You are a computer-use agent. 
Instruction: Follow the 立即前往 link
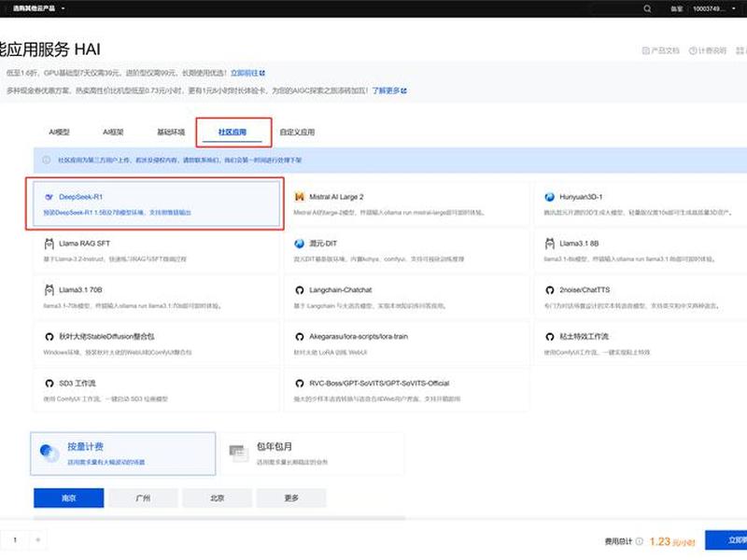(x=247, y=73)
